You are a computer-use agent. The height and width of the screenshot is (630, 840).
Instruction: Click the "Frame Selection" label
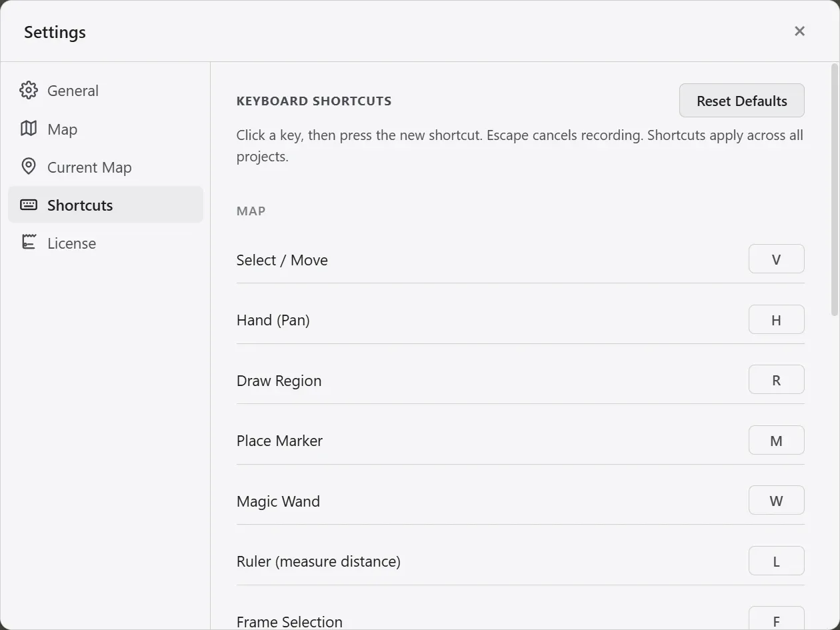[289, 621]
